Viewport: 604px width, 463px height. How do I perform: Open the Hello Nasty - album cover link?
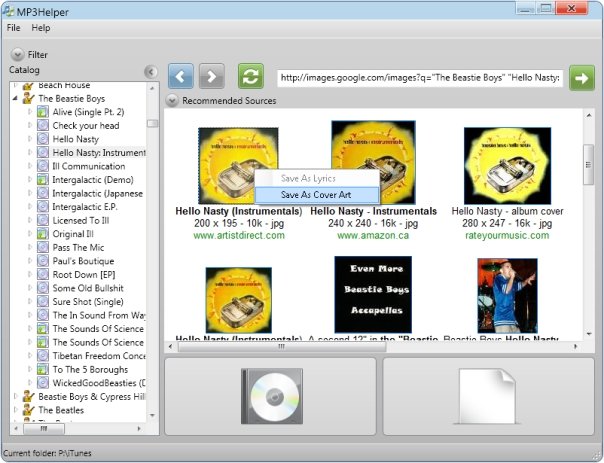[507, 211]
